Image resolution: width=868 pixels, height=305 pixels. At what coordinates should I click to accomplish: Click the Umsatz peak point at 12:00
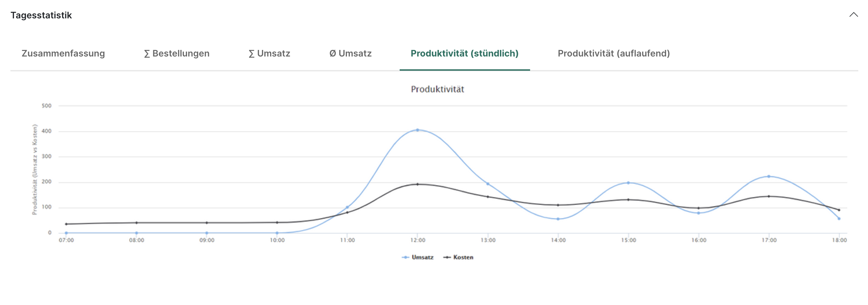(x=417, y=130)
